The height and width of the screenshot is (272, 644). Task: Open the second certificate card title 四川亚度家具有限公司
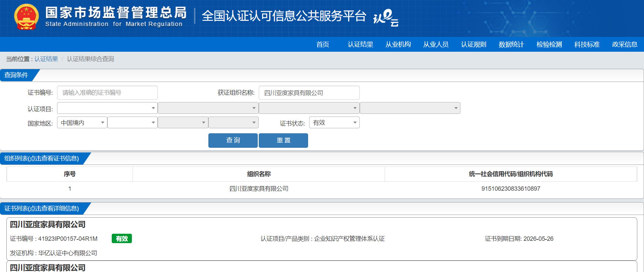[48, 268]
